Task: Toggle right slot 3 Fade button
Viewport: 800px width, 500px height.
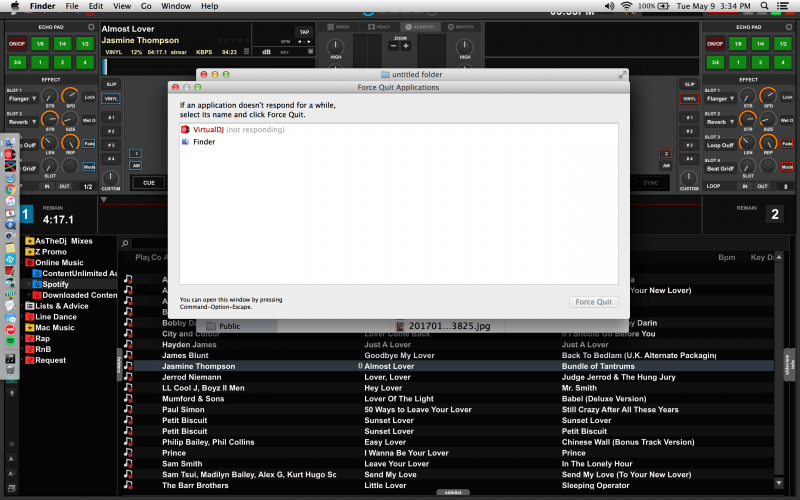Action: pyautogui.click(x=787, y=144)
